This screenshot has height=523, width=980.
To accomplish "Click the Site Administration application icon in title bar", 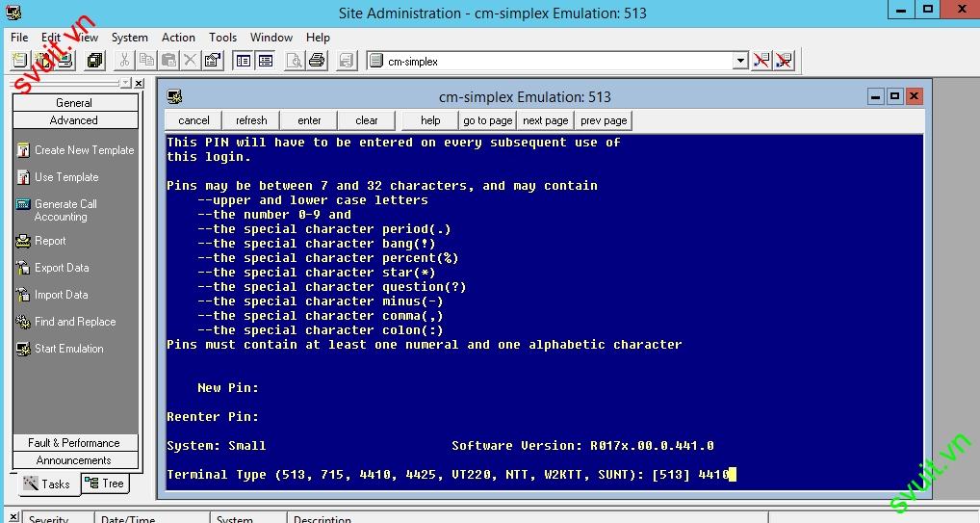I will click(13, 13).
